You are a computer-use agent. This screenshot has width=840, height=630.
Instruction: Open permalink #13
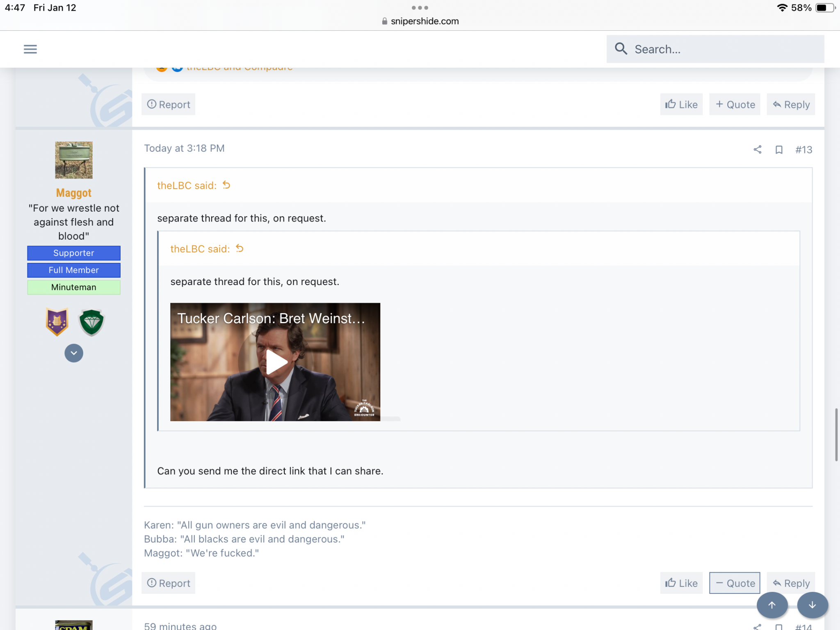click(803, 149)
